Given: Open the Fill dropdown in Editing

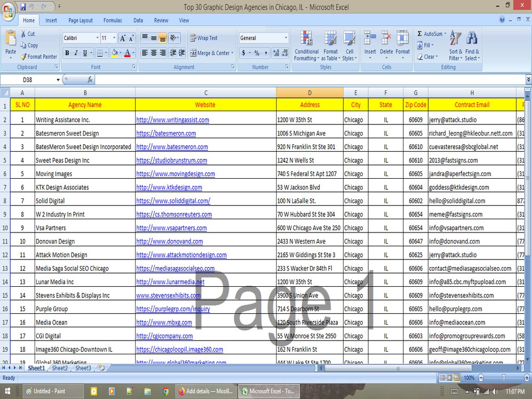Looking at the screenshot, I should pos(426,45).
